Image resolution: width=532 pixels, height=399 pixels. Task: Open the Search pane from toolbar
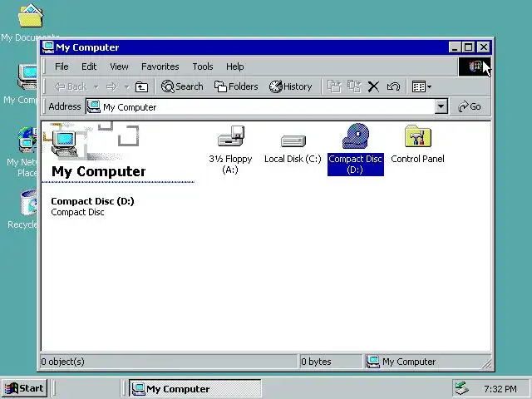(x=182, y=86)
